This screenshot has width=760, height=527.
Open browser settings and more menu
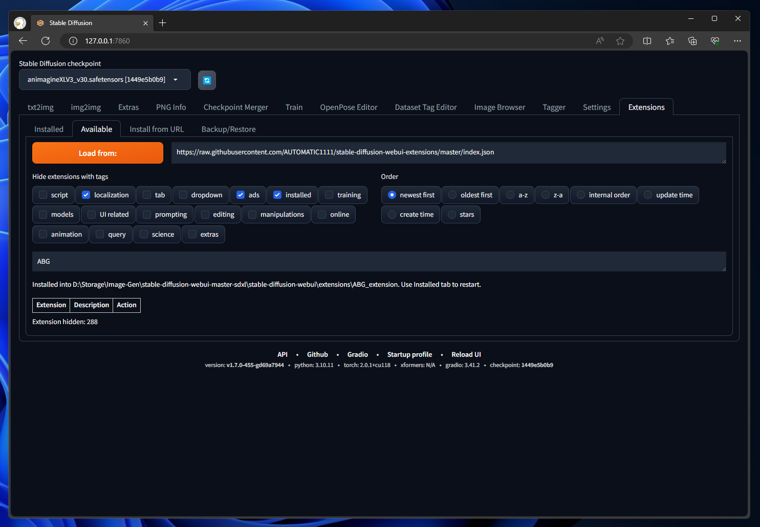pos(737,41)
